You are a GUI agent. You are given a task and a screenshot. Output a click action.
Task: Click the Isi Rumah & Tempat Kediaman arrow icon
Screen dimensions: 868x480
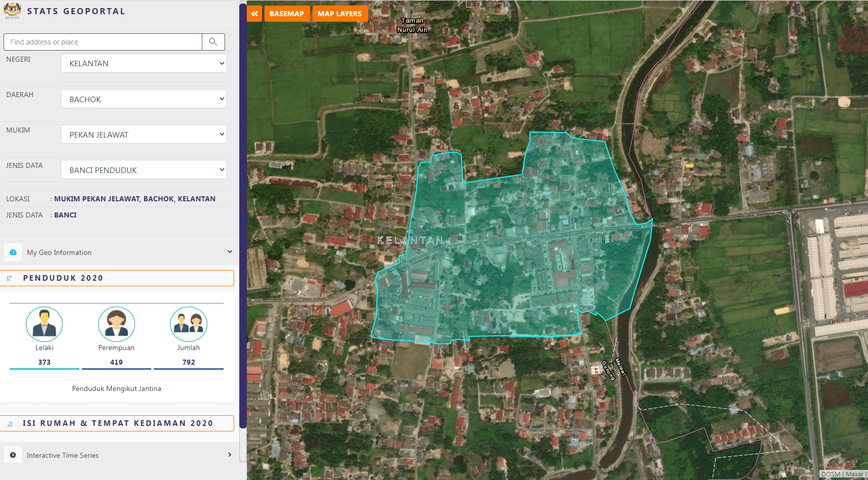pyautogui.click(x=10, y=424)
